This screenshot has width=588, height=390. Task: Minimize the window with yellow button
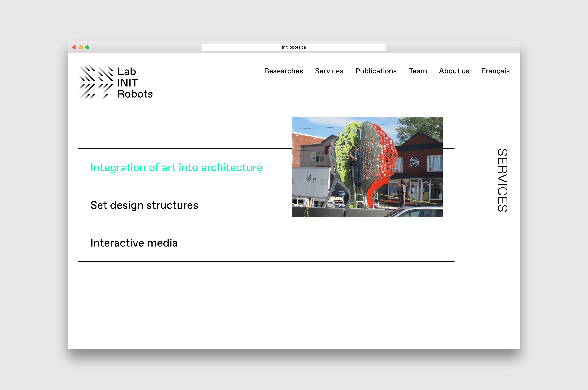[81, 47]
